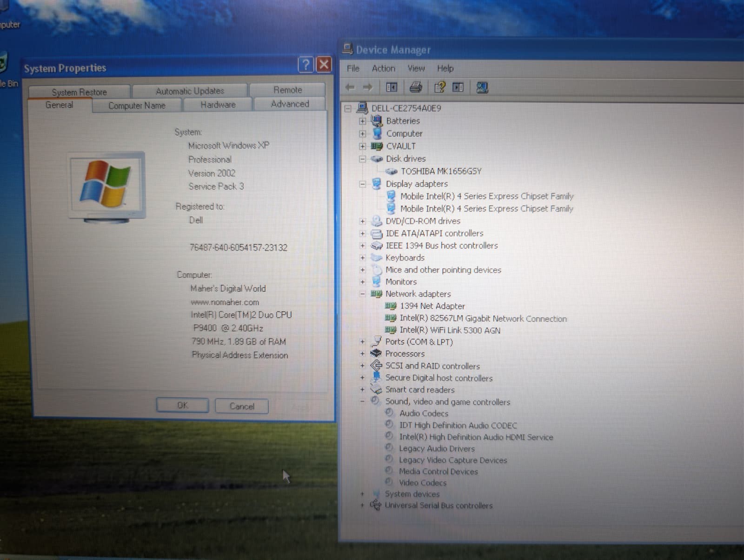This screenshot has height=560, width=744.
Task: Click the Forward arrow in Device Manager toolbar
Action: coord(368,87)
